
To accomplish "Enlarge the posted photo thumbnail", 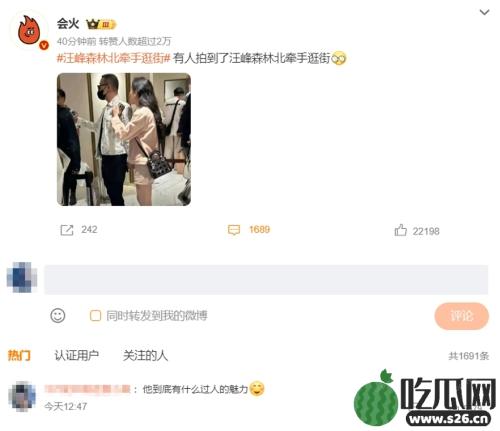I will pos(124,139).
